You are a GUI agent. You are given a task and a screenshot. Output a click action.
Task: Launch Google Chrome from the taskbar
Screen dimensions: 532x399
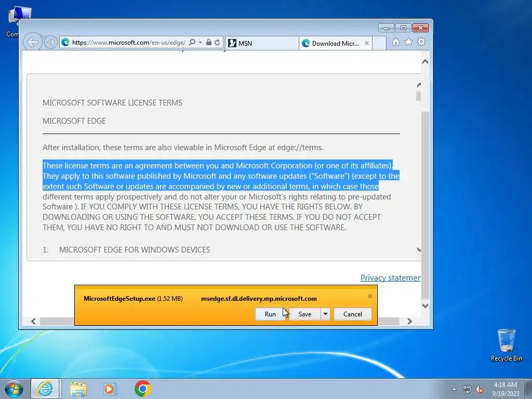pyautogui.click(x=142, y=389)
